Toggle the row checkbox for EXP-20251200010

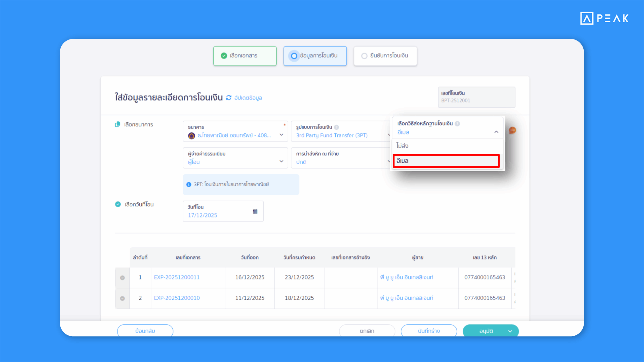(123, 298)
